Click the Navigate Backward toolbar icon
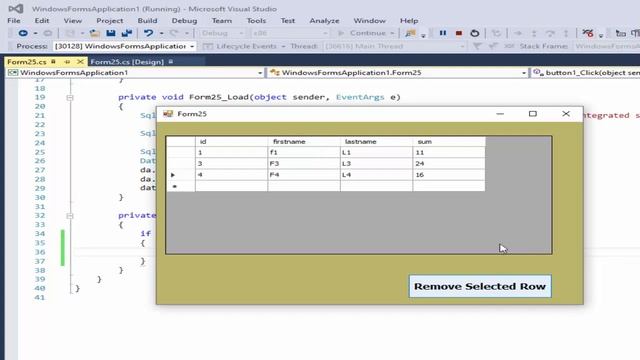The width and height of the screenshot is (640, 360). point(23,33)
